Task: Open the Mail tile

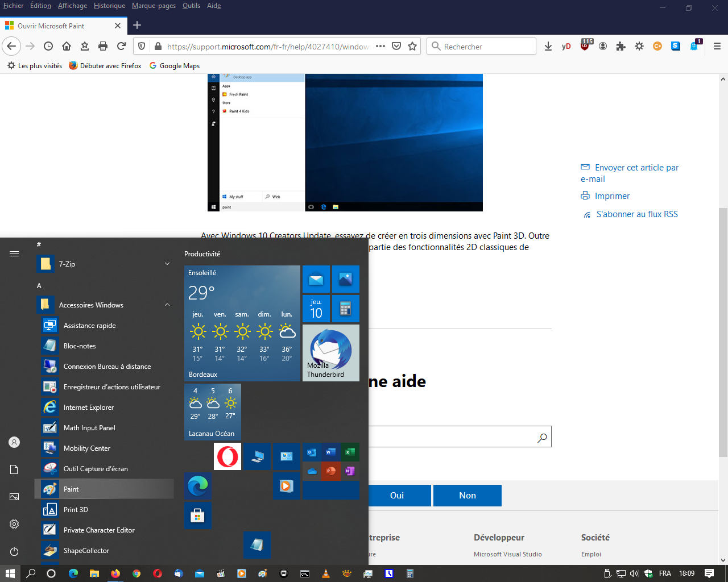Action: click(x=316, y=279)
